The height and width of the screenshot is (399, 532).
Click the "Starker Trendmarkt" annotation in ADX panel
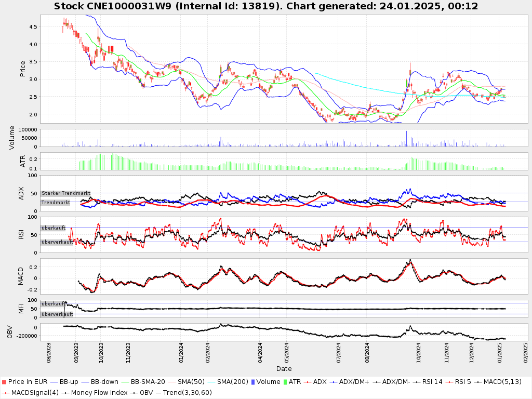click(66, 193)
